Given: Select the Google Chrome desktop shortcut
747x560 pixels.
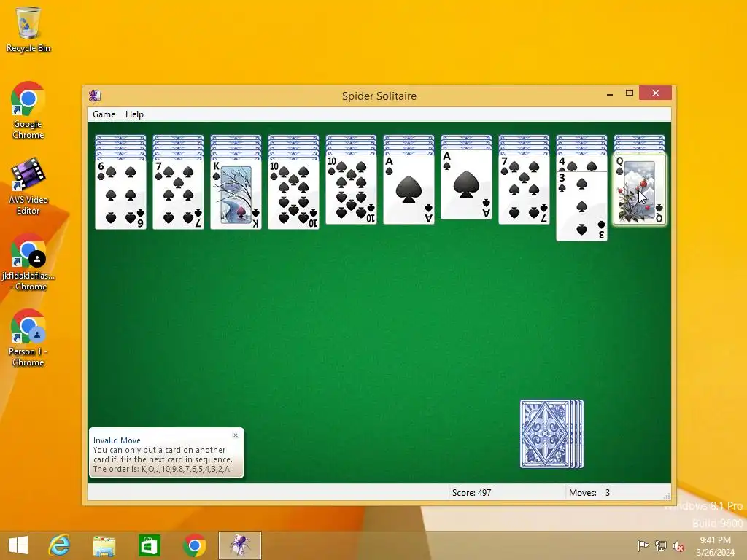Looking at the screenshot, I should click(x=28, y=111).
